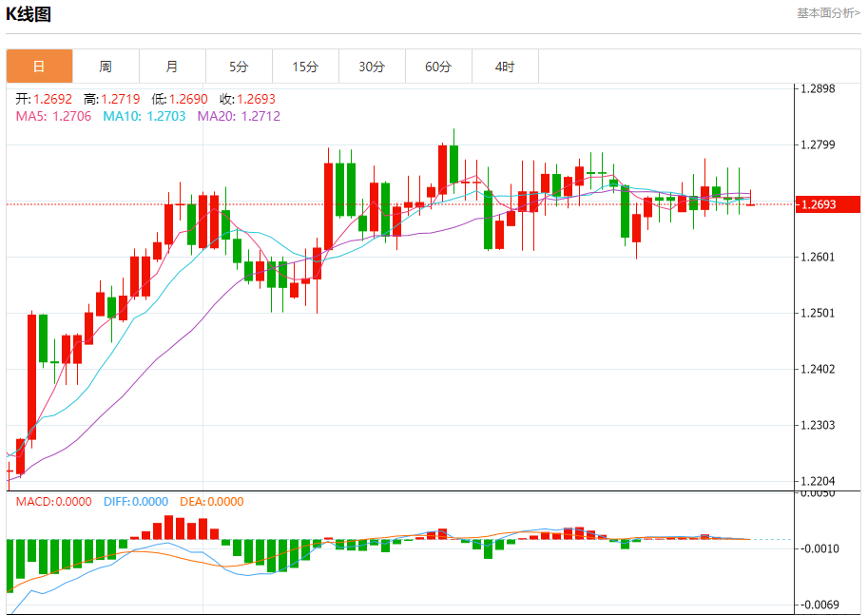Screen dimensions: 868x615
Task: Click the K线图 heading
Action: 29,14
